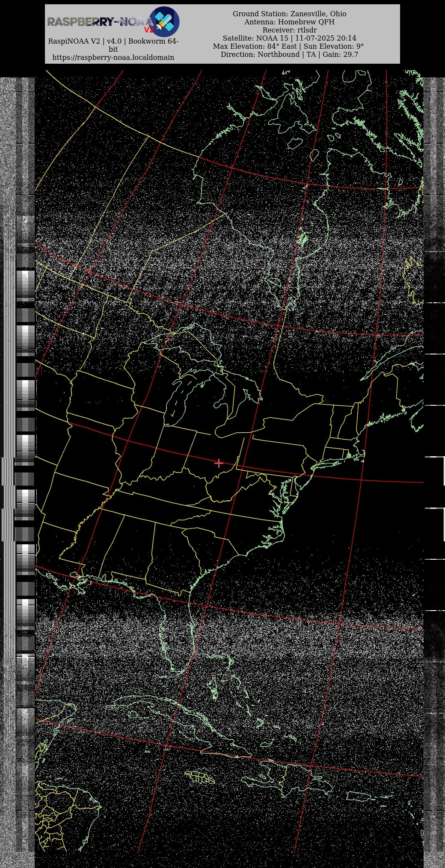Select the Satellite NOAA 15 date line
This screenshot has height=868, width=445.
[x=289, y=38]
